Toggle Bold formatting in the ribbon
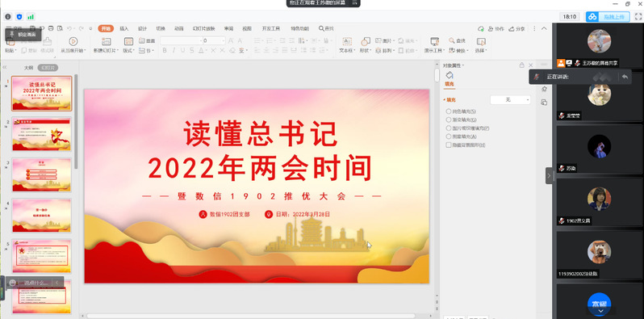Viewport: 644px width, 319px height. tap(165, 50)
